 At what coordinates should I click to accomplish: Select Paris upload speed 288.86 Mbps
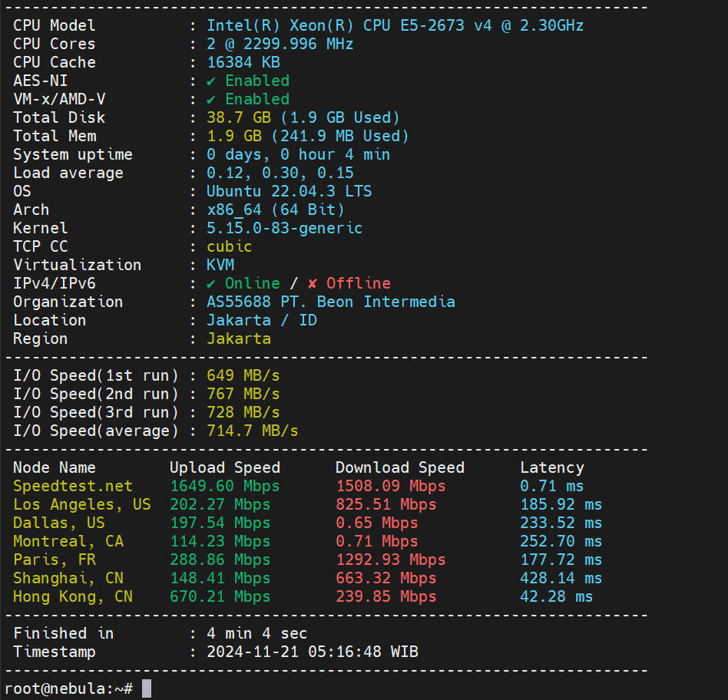click(220, 560)
